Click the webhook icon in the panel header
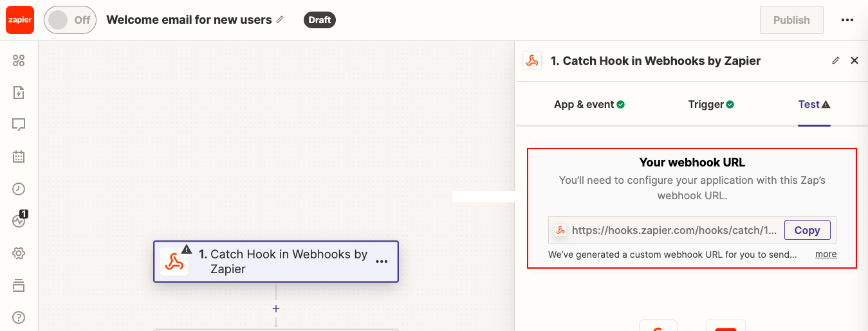The width and height of the screenshot is (868, 331). pyautogui.click(x=532, y=61)
